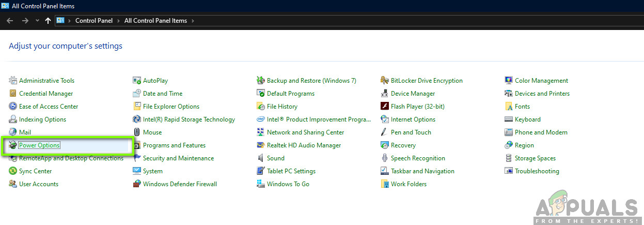Expand the chevron after Control Panel breadcrumb
This screenshot has width=644, height=225.
[x=119, y=21]
